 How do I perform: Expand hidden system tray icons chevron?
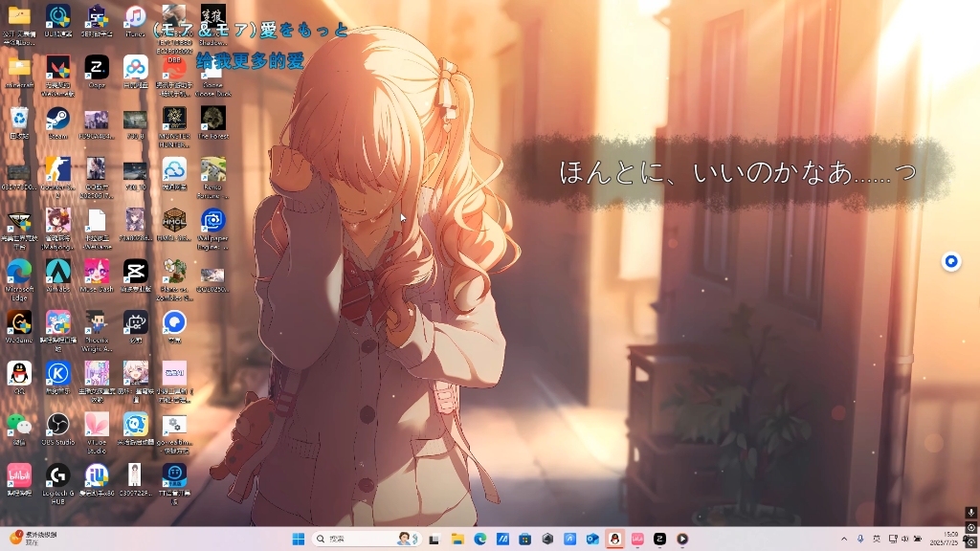(844, 539)
